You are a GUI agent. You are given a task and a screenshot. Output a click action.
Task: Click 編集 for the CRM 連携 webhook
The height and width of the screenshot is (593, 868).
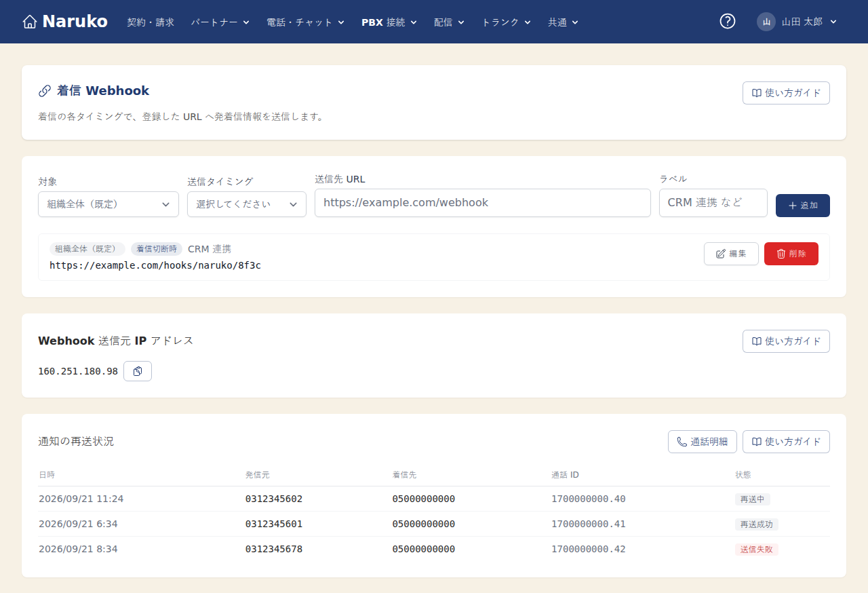tap(731, 254)
